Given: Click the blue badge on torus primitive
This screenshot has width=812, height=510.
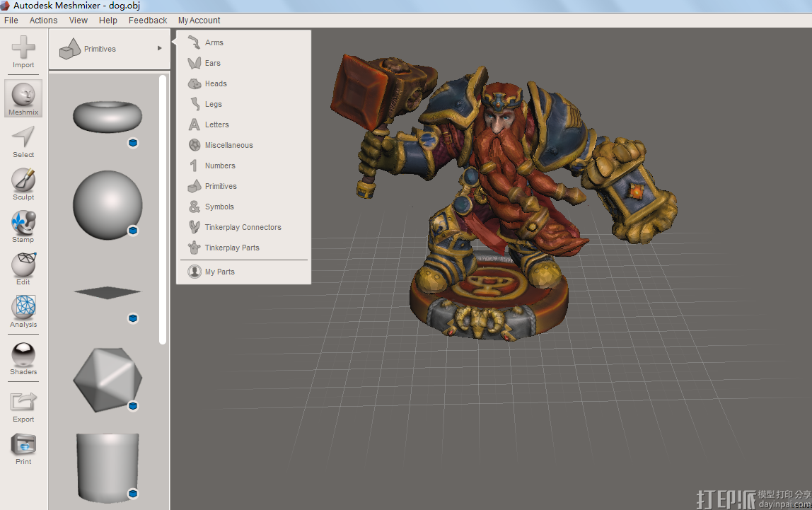Looking at the screenshot, I should [x=133, y=143].
